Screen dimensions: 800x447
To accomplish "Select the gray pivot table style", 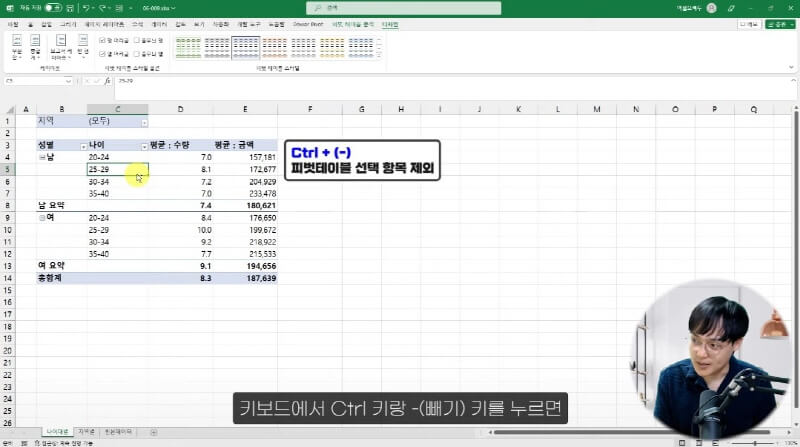I will tap(217, 47).
